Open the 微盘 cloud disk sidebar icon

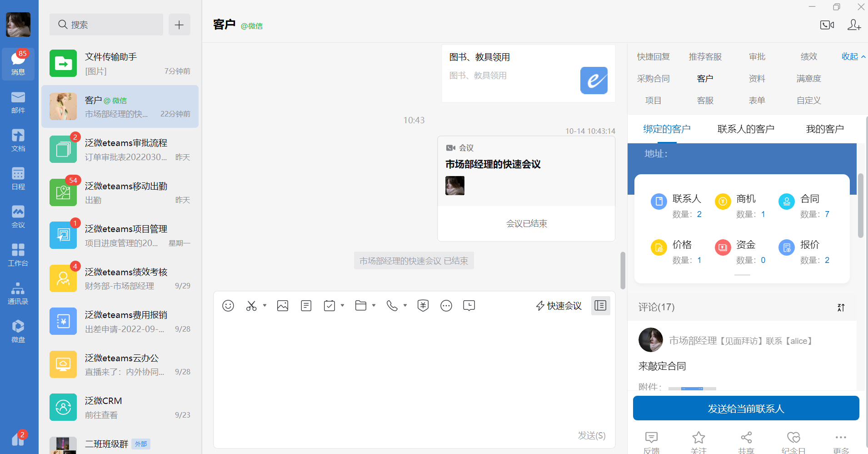(x=18, y=332)
